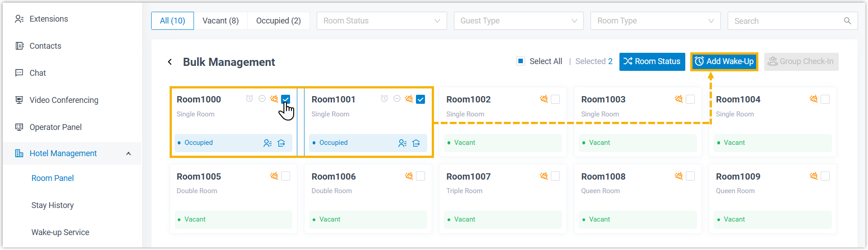Viewport: 868px width, 250px height.
Task: Uncheck the Room1001 checkbox
Action: [x=420, y=99]
